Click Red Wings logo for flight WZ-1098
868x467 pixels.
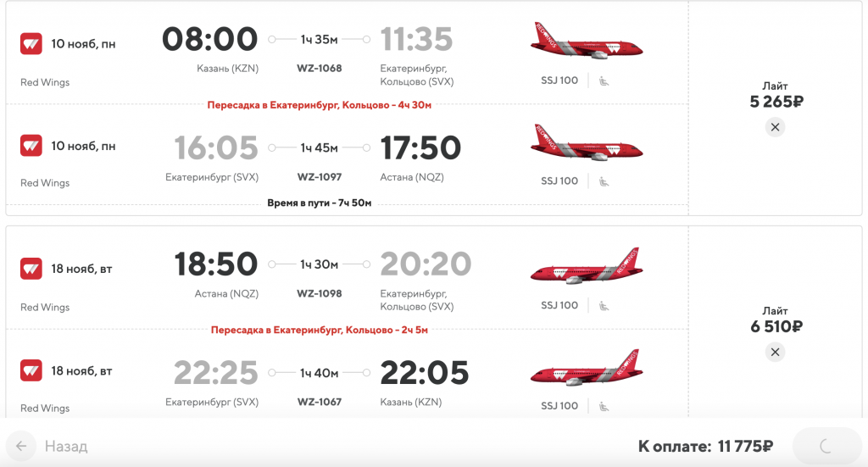31,269
